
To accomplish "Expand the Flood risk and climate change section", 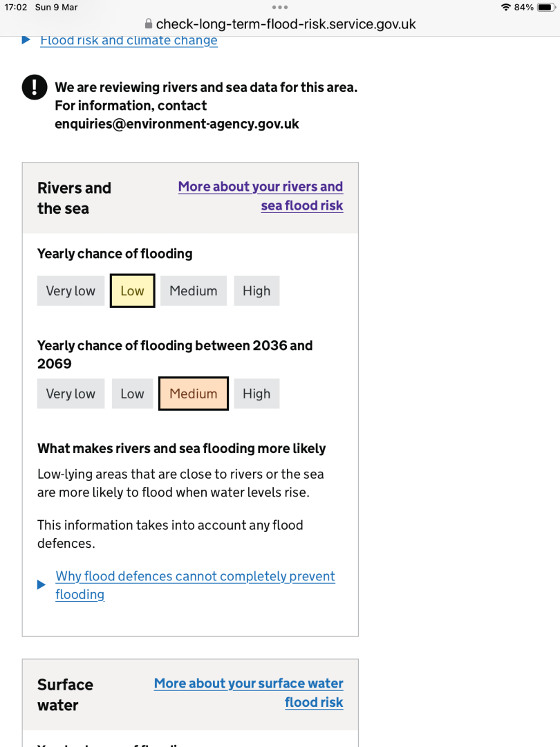I will click(129, 40).
